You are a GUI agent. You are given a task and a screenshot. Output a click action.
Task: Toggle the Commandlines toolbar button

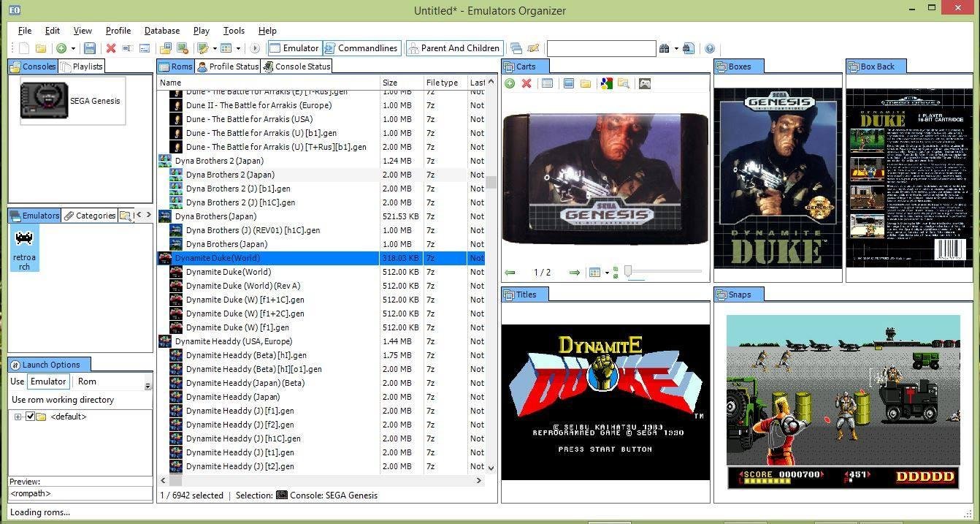coord(361,48)
